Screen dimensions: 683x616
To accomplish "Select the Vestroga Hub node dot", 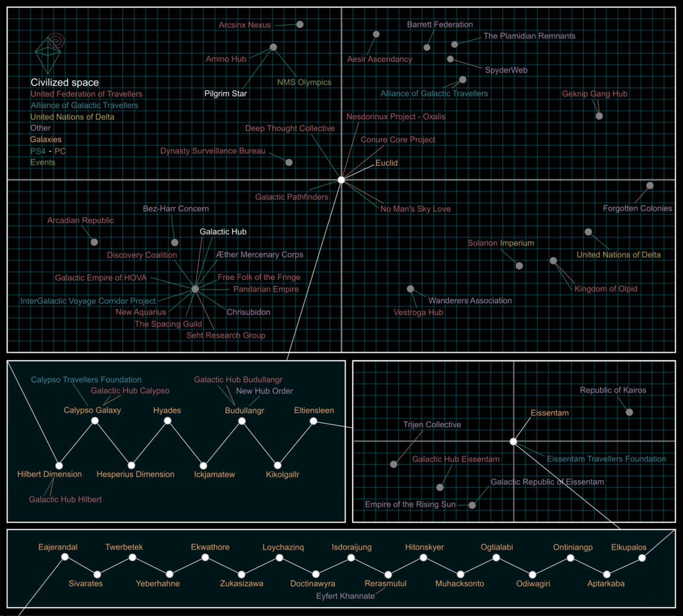I will coord(410,288).
